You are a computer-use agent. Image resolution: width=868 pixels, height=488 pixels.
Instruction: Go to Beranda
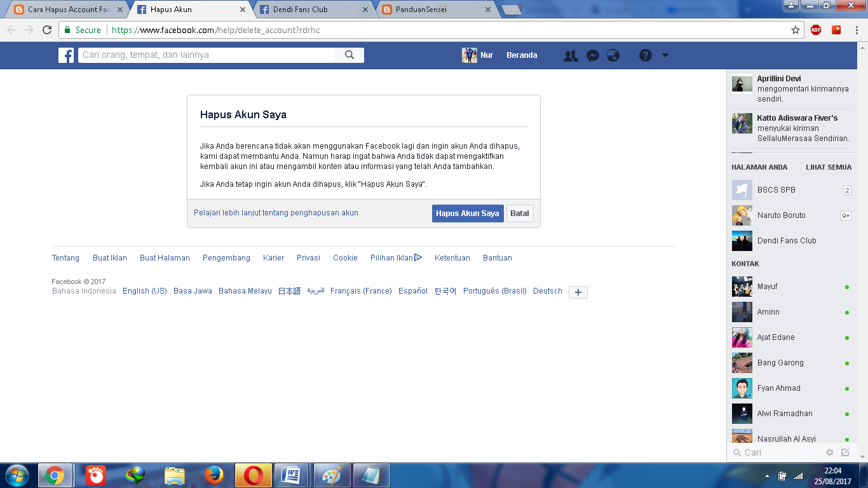pyautogui.click(x=522, y=55)
